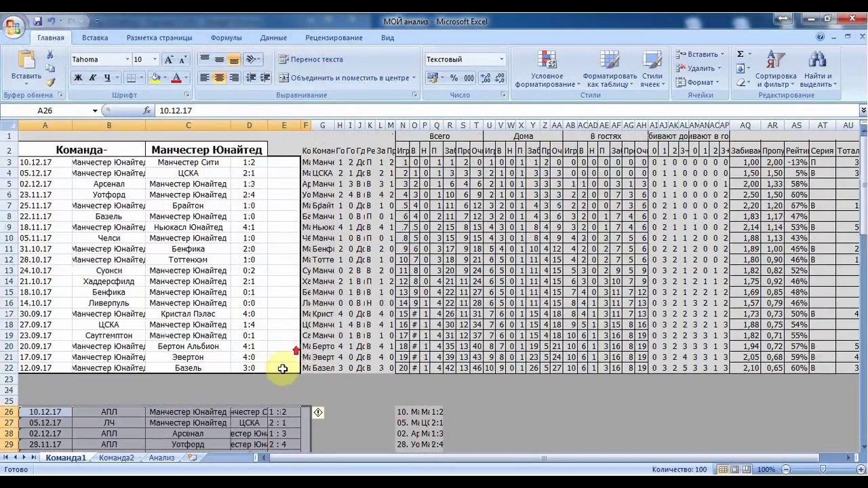The image size is (868, 488).
Task: Switch to Анализ sheet tab
Action: pos(162,458)
